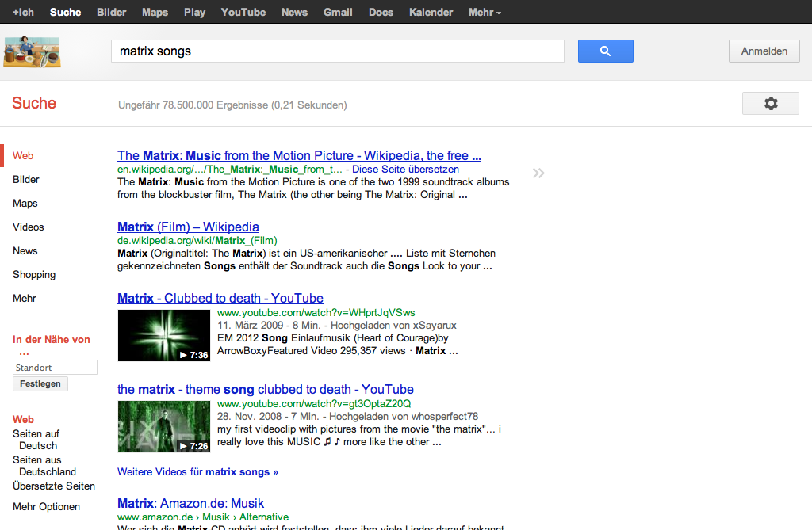The height and width of the screenshot is (530, 812).
Task: Open Kalender from the top bar
Action: [x=431, y=12]
